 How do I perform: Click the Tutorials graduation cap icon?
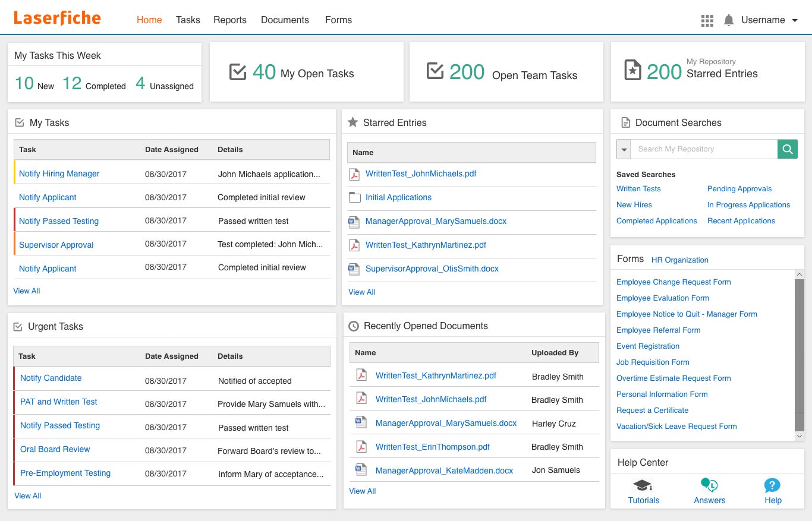point(643,485)
